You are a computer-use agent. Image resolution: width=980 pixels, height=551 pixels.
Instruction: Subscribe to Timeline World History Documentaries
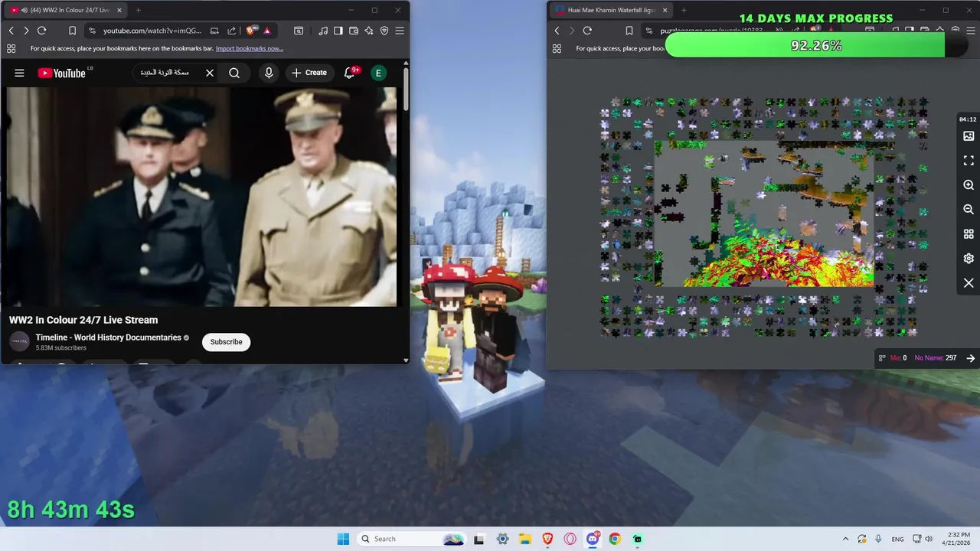pos(227,342)
